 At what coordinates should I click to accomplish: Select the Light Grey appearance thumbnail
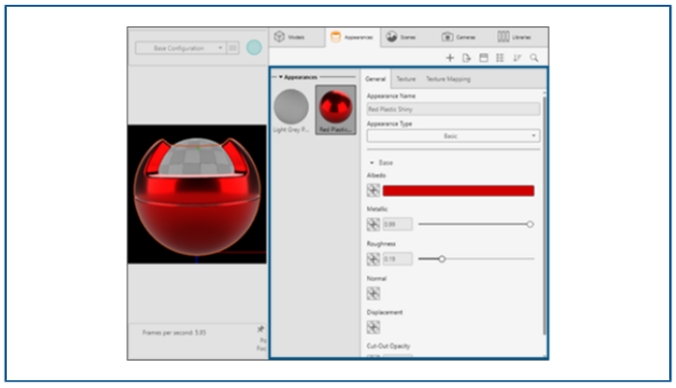(x=291, y=110)
